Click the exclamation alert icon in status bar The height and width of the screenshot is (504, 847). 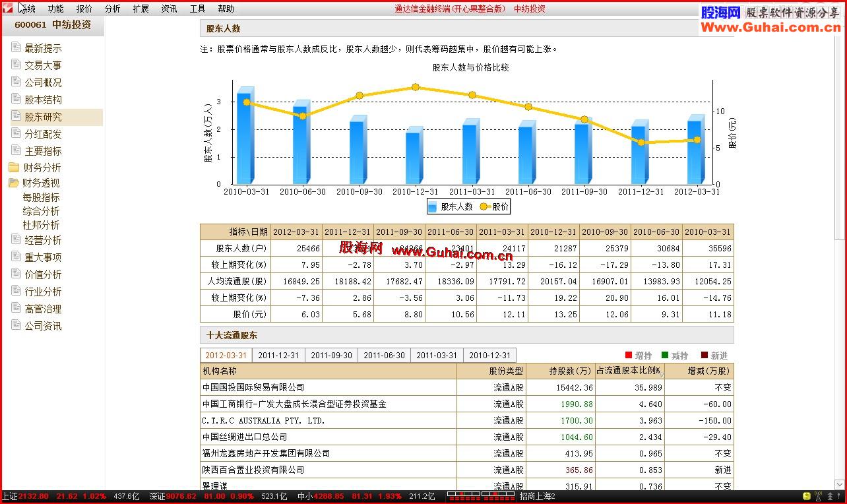tap(840, 496)
